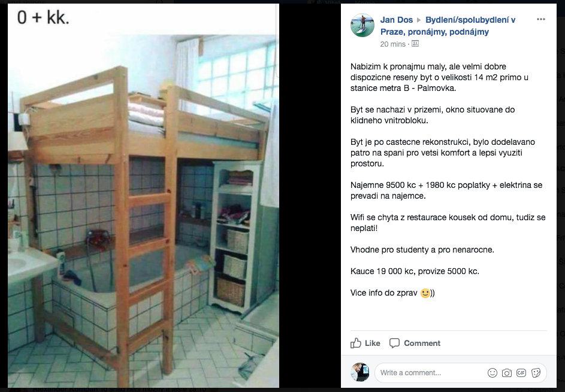The height and width of the screenshot is (392, 565).
Task: Click the arrow between author and group
Action: click(x=419, y=20)
